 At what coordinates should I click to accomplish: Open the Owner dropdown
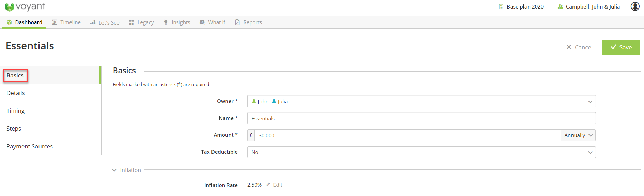421,101
